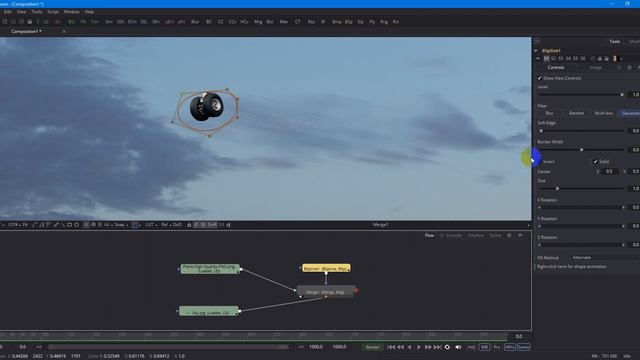Image resolution: width=640 pixels, height=360 pixels.
Task: Open the Controls tab of BSpline1
Action: (x=556, y=68)
